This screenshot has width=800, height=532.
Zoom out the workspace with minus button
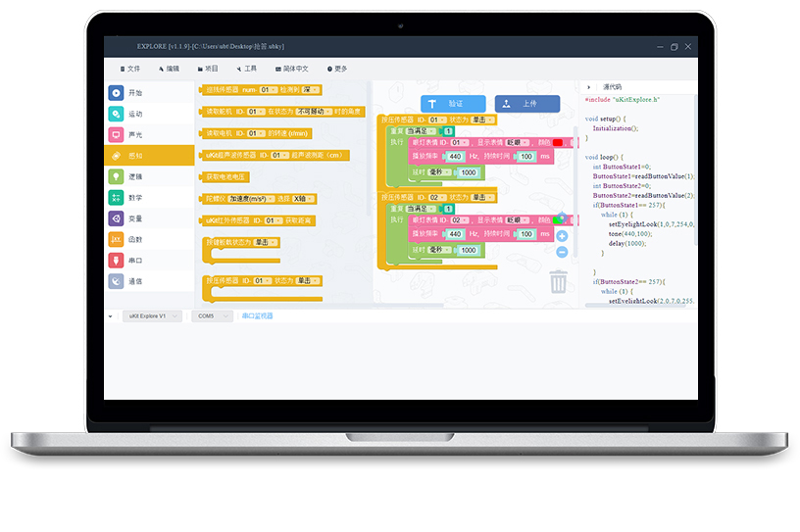point(562,252)
